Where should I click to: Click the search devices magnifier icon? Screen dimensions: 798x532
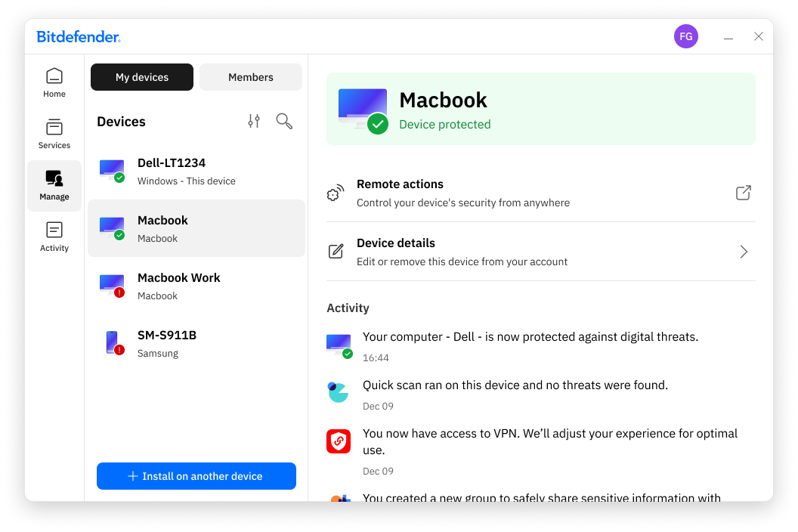[x=284, y=121]
